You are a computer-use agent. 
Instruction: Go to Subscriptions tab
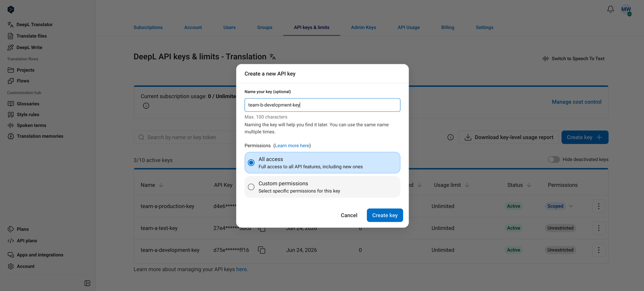(x=148, y=27)
